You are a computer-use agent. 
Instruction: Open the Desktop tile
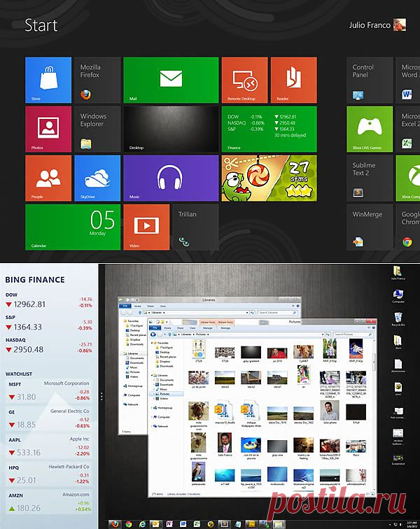click(x=171, y=129)
